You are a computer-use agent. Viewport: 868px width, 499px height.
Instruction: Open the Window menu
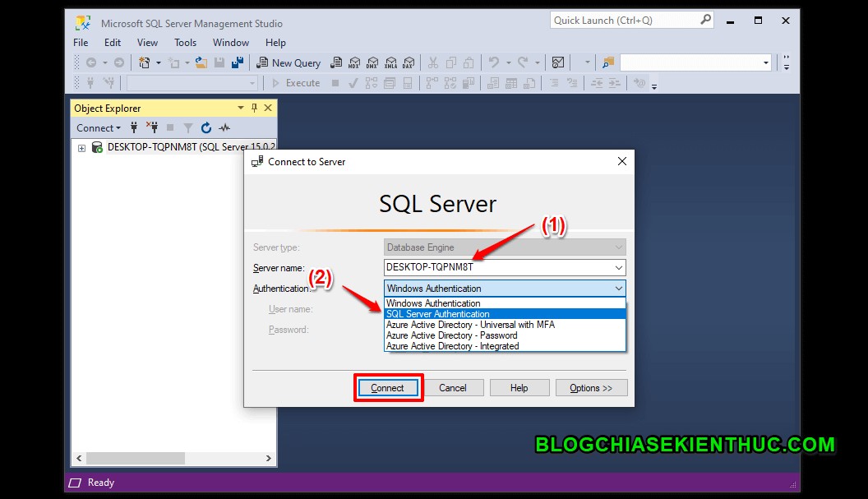click(230, 42)
